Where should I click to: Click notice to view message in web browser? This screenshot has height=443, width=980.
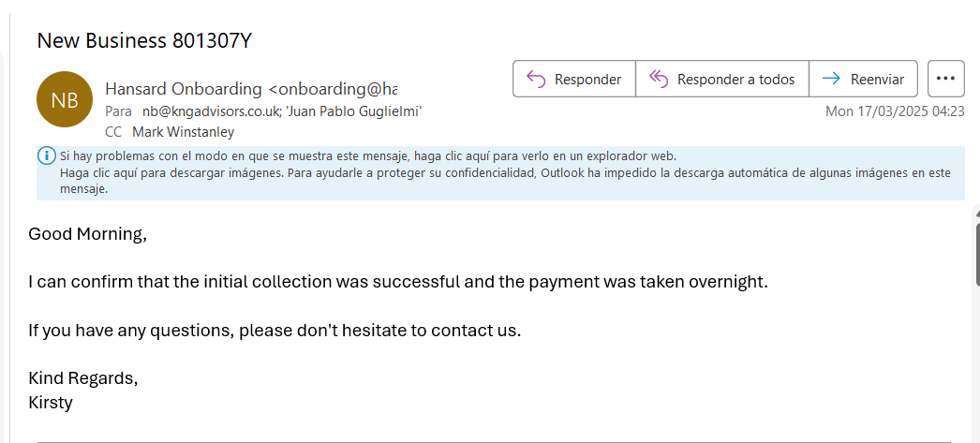(367, 156)
